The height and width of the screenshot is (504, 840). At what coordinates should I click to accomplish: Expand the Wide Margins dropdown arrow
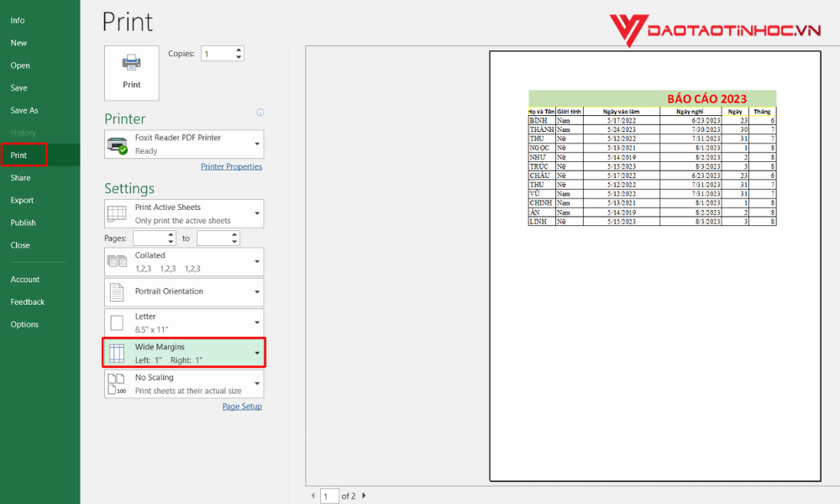257,352
